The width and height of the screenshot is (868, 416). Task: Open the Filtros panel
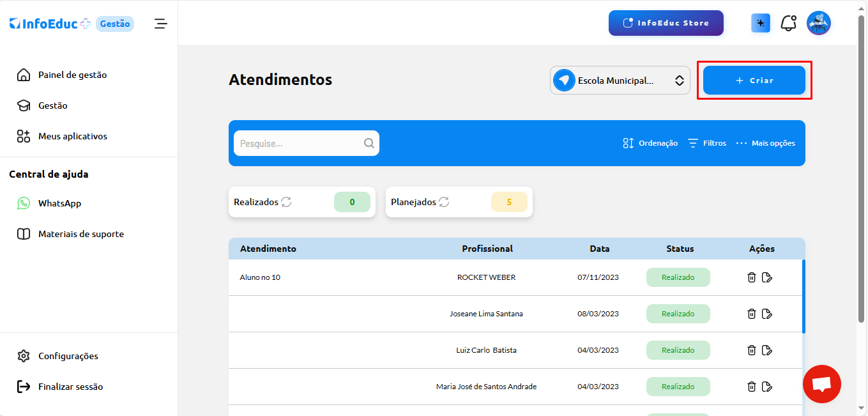[x=707, y=143]
